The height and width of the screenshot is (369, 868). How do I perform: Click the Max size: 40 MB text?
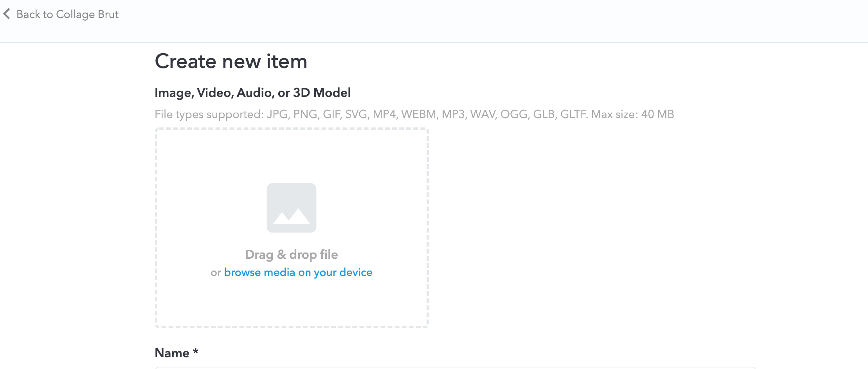tap(632, 114)
